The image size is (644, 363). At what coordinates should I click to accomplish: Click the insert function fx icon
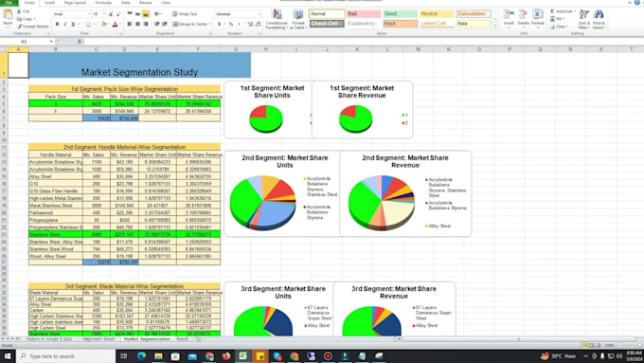80,41
